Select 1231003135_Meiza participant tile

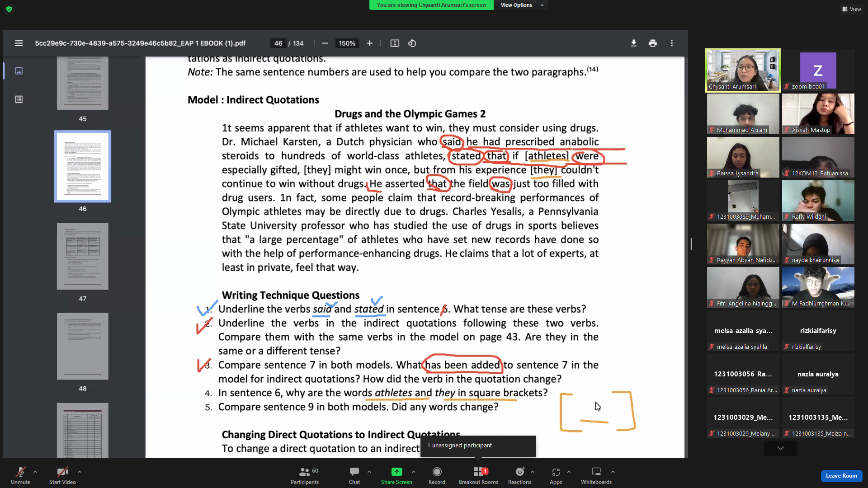pyautogui.click(x=818, y=418)
